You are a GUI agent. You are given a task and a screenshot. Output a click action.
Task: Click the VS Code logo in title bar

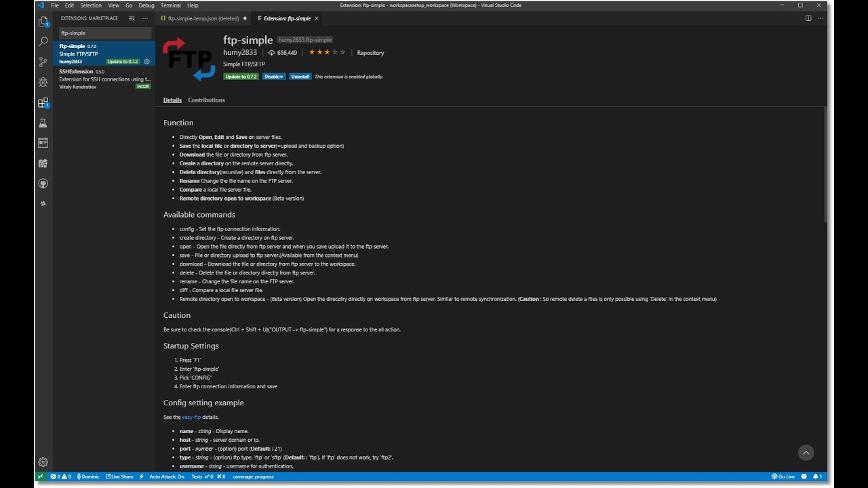point(41,5)
